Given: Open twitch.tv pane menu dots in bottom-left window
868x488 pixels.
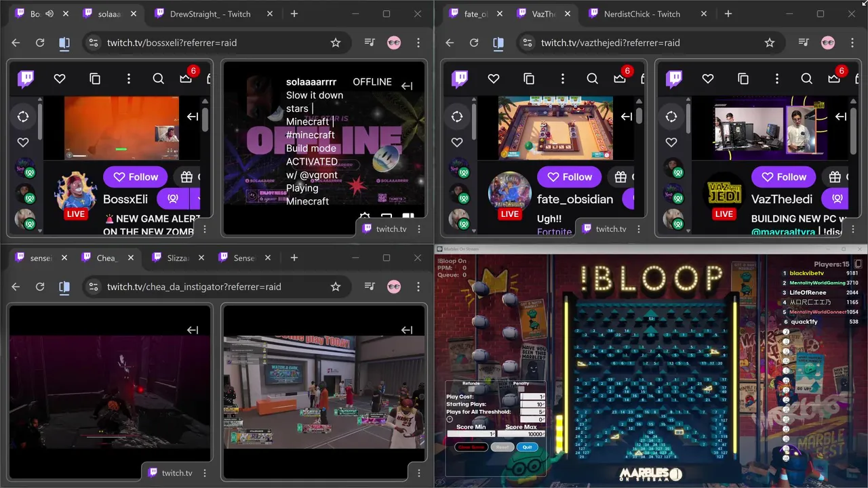Looking at the screenshot, I should [205, 473].
